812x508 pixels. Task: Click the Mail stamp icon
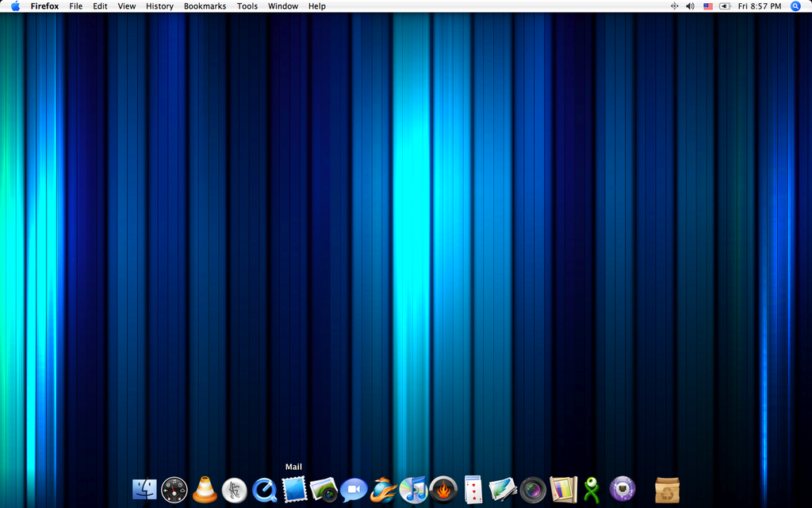click(294, 489)
